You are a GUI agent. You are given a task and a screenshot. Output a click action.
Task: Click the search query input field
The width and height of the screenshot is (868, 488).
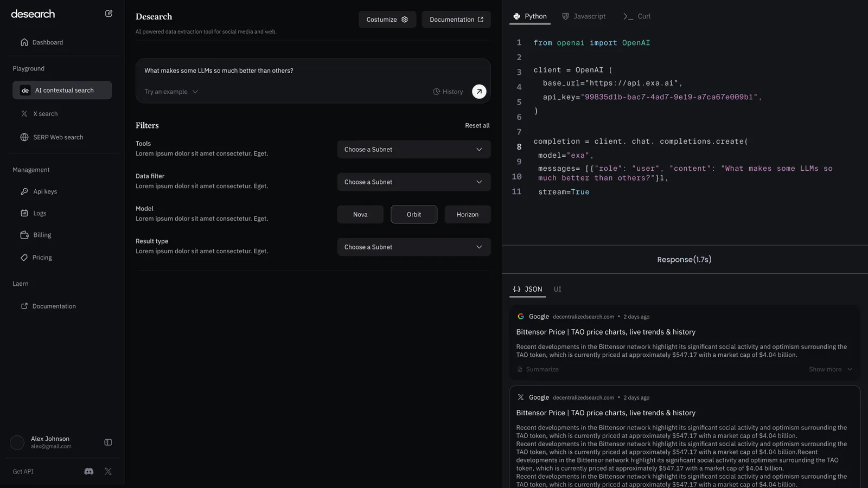[x=313, y=70]
